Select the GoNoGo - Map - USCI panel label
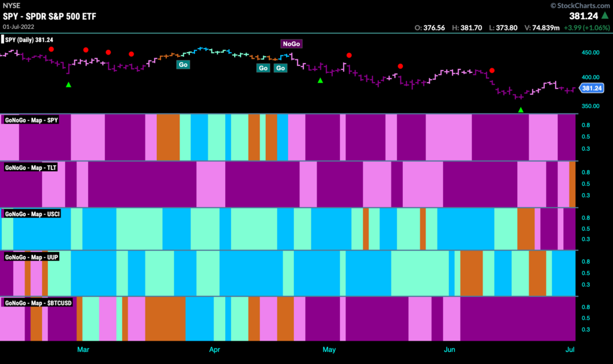The height and width of the screenshot is (364, 613). point(32,214)
